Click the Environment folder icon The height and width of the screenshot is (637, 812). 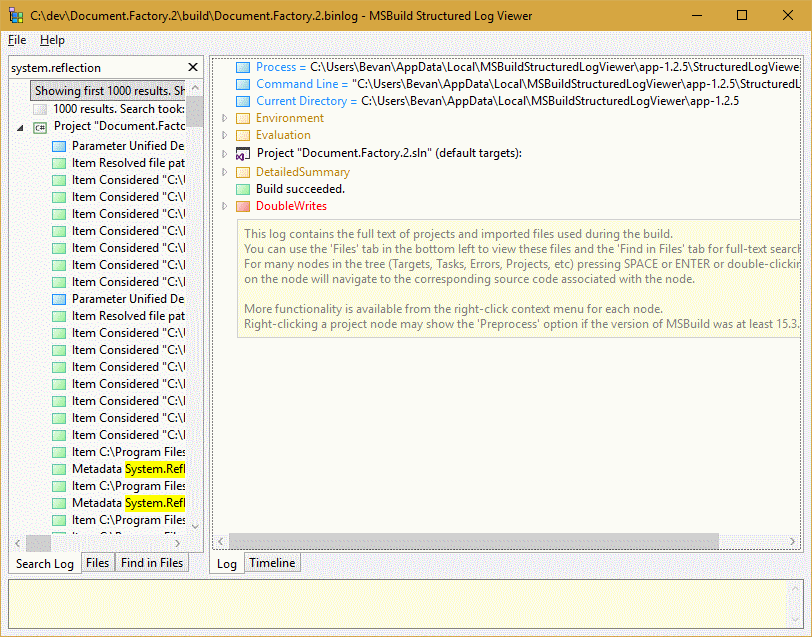point(242,119)
